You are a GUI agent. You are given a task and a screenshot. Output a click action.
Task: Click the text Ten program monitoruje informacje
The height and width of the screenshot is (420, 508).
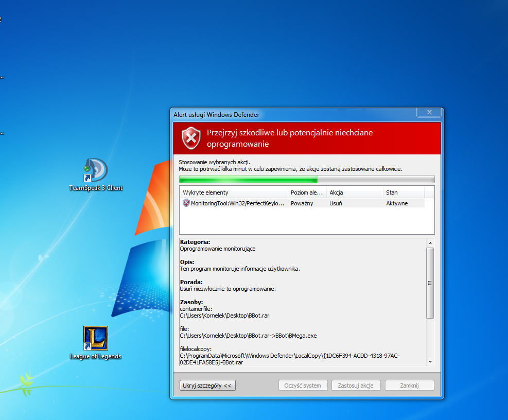click(x=240, y=269)
